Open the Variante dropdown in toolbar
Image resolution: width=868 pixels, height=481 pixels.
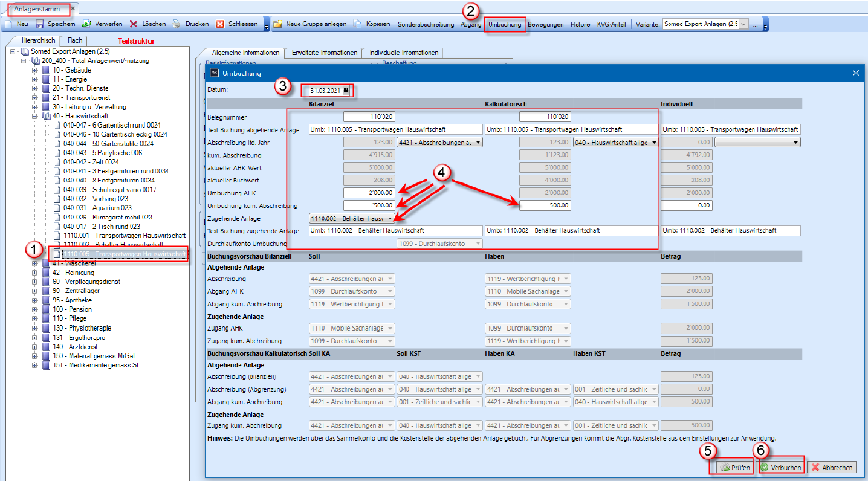coord(743,24)
